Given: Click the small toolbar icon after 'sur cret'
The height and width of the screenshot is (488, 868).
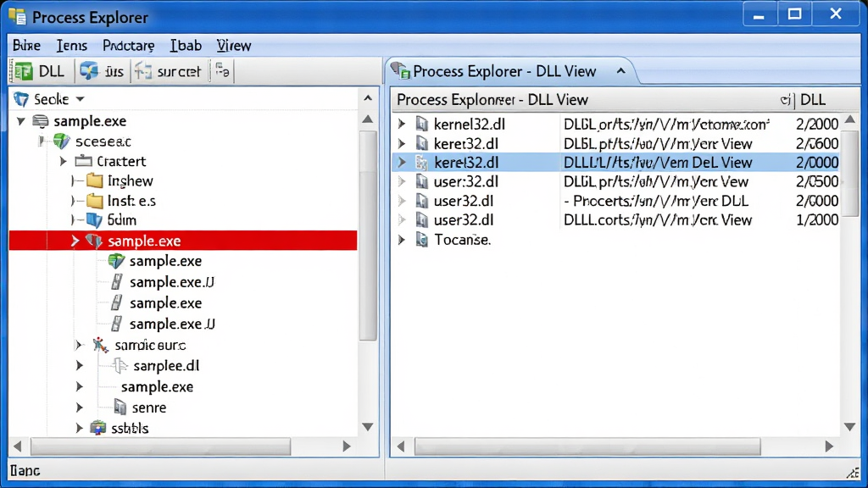Looking at the screenshot, I should pos(223,71).
